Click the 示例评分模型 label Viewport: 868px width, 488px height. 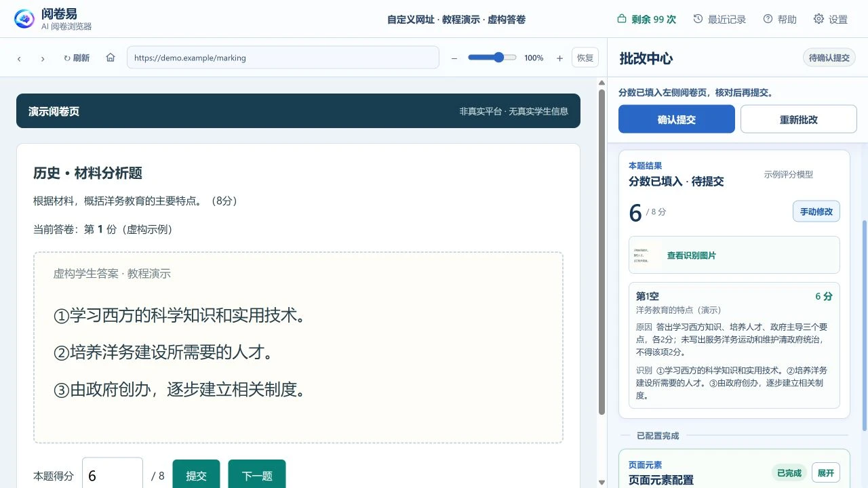789,174
